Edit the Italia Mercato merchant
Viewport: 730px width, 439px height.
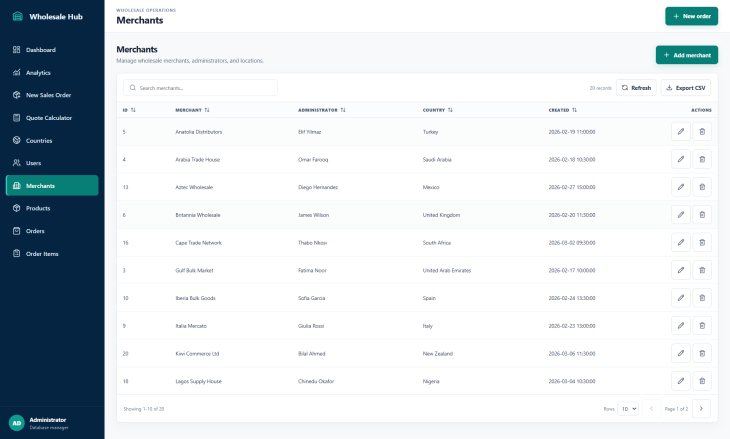681,325
